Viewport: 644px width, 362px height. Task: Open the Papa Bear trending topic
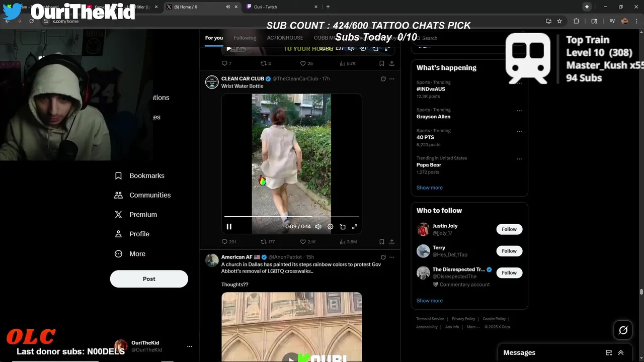[x=429, y=165]
